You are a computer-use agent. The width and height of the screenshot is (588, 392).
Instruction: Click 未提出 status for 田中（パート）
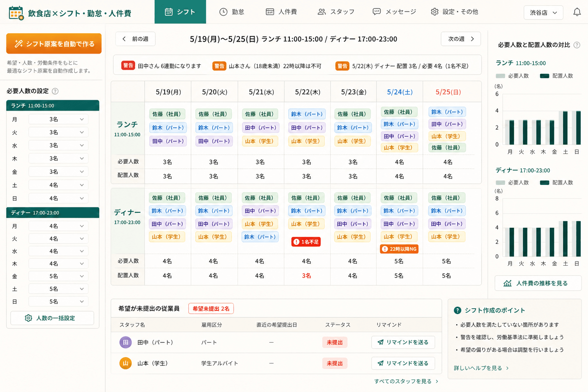335,342
